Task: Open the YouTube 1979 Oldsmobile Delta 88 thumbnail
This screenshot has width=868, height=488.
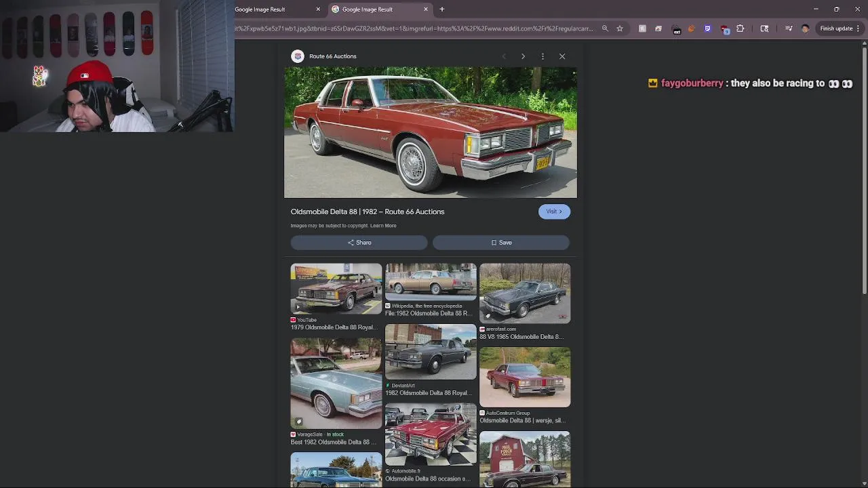Action: tap(336, 289)
